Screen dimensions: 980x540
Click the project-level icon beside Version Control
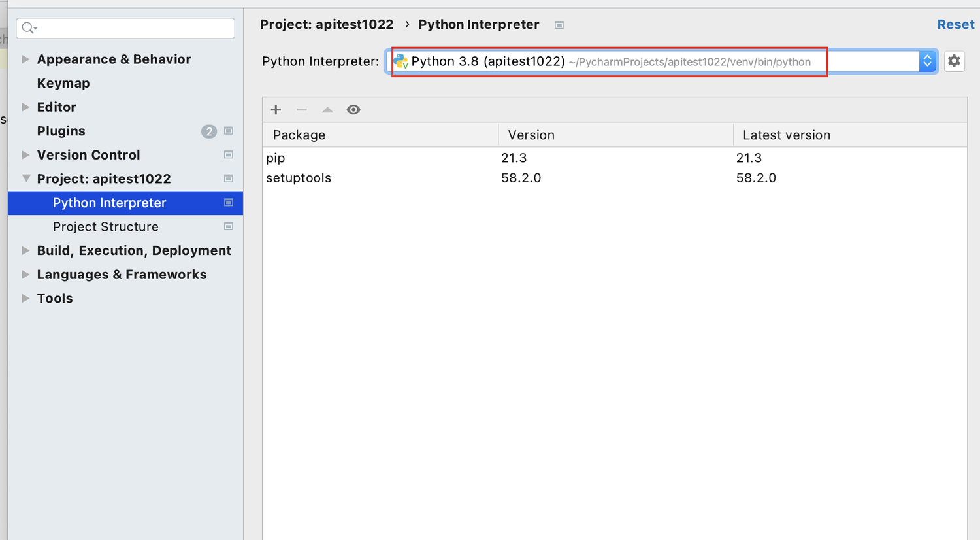coord(229,155)
